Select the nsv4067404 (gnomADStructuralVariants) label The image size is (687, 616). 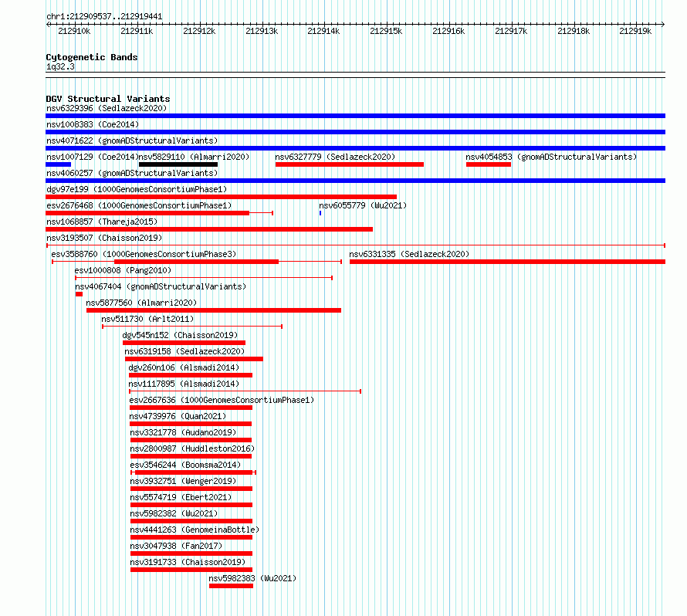coord(161,286)
